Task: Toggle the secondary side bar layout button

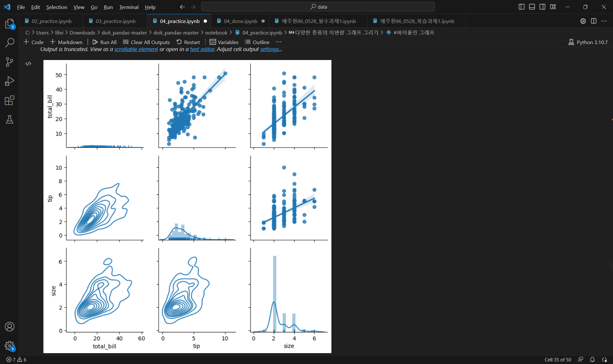Action: click(542, 7)
